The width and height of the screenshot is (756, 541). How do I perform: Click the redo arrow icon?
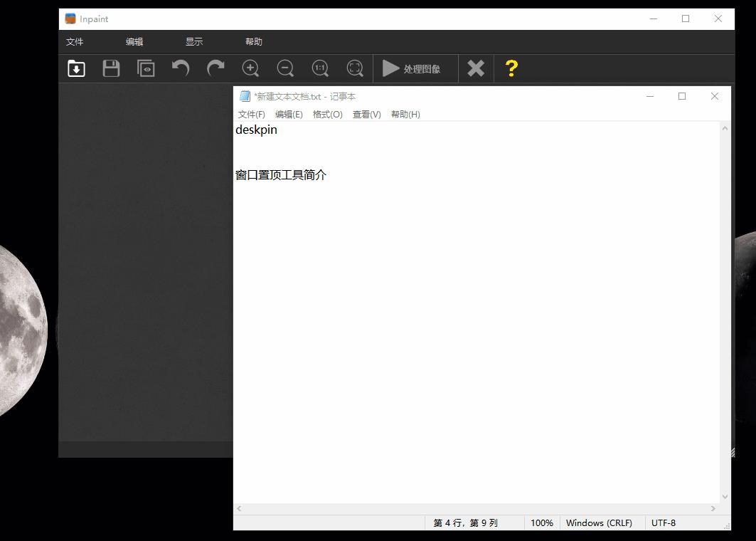[x=215, y=68]
